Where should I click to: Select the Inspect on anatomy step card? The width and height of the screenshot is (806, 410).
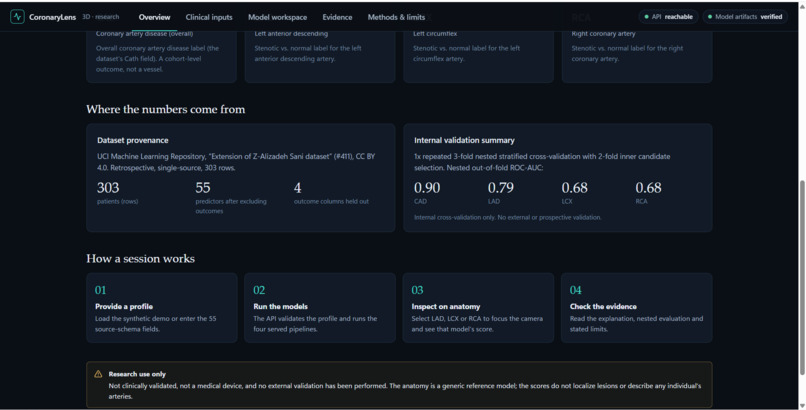click(x=478, y=308)
